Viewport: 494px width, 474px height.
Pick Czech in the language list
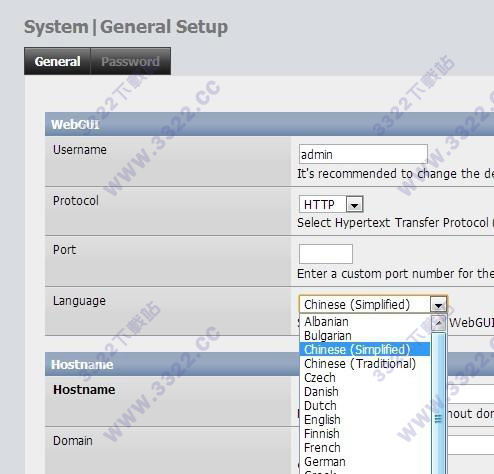point(365,378)
